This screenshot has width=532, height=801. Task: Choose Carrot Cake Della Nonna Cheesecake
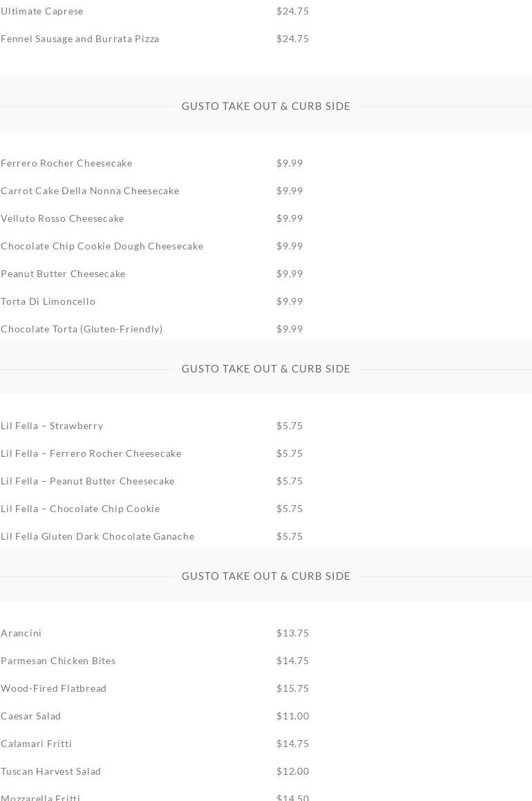[90, 191]
